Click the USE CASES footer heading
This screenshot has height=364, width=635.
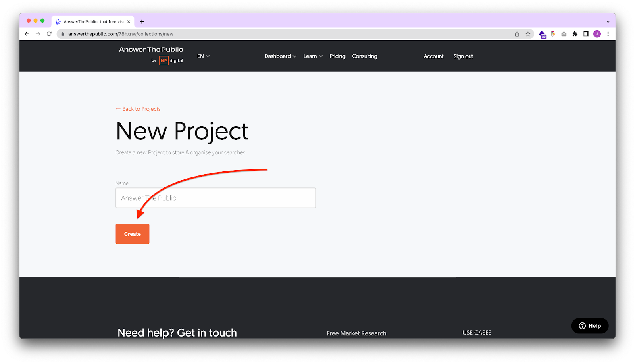point(477,333)
